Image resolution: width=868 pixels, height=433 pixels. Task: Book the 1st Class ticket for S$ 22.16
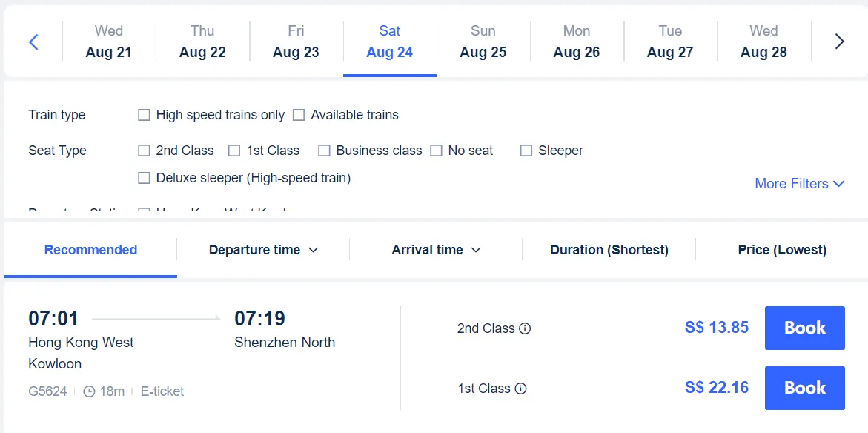point(804,388)
